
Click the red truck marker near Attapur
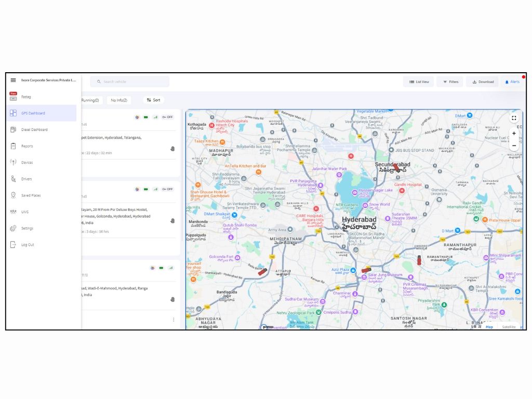click(262, 271)
